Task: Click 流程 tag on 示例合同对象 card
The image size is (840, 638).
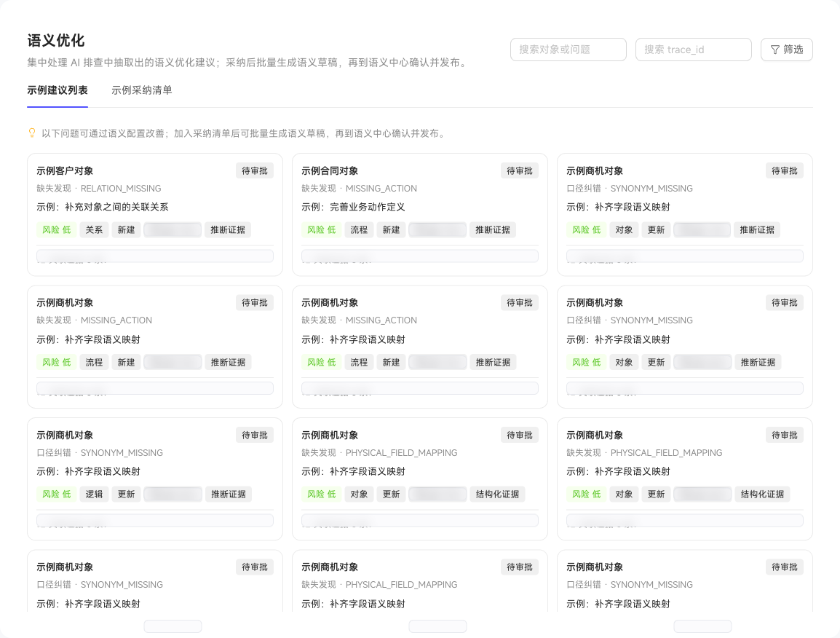Action: coord(359,230)
